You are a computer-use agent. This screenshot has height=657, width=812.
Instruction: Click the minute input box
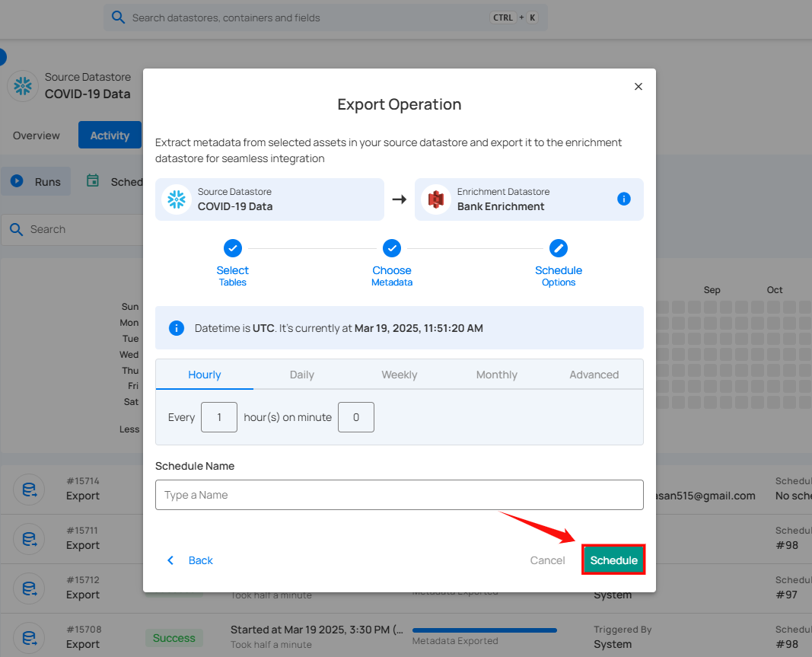356,417
